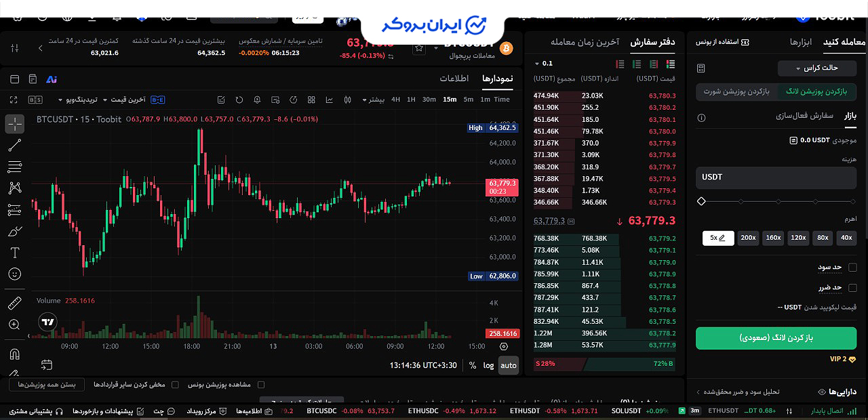868x420 pixels.
Task: Select the 'بازار' market order tab
Action: 850,116
